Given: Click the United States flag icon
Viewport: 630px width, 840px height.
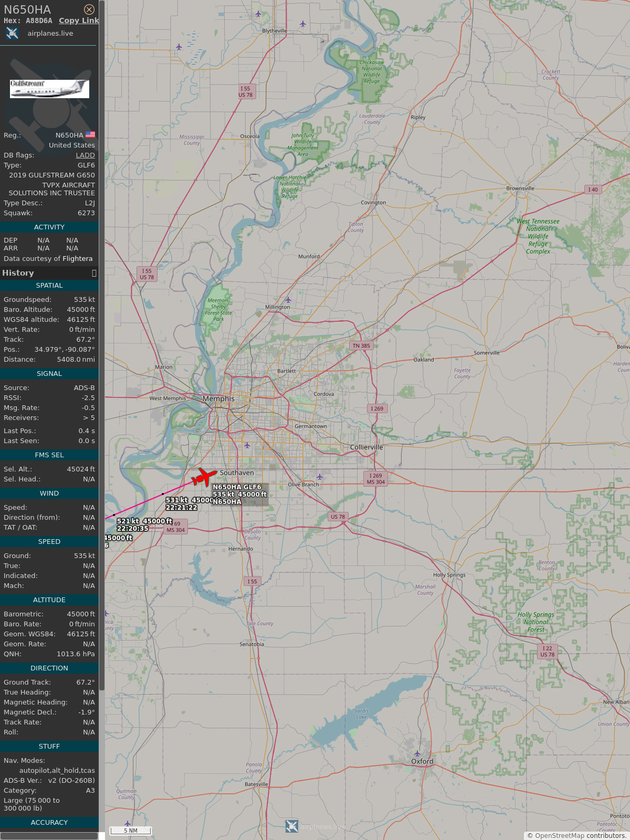Looking at the screenshot, I should (90, 135).
